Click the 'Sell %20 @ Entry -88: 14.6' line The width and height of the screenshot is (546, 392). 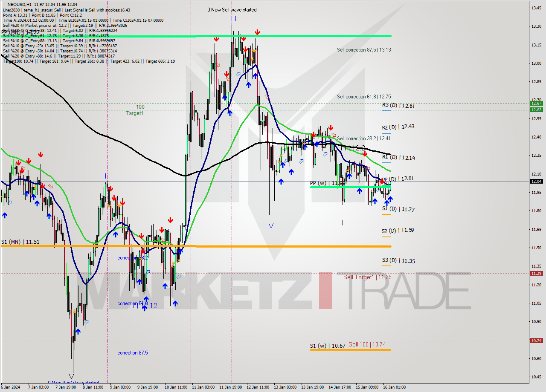click(59, 56)
